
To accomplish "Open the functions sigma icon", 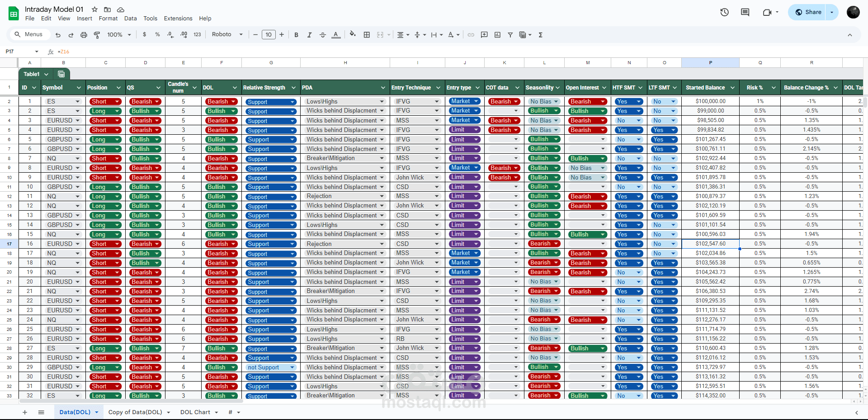I will pos(540,35).
